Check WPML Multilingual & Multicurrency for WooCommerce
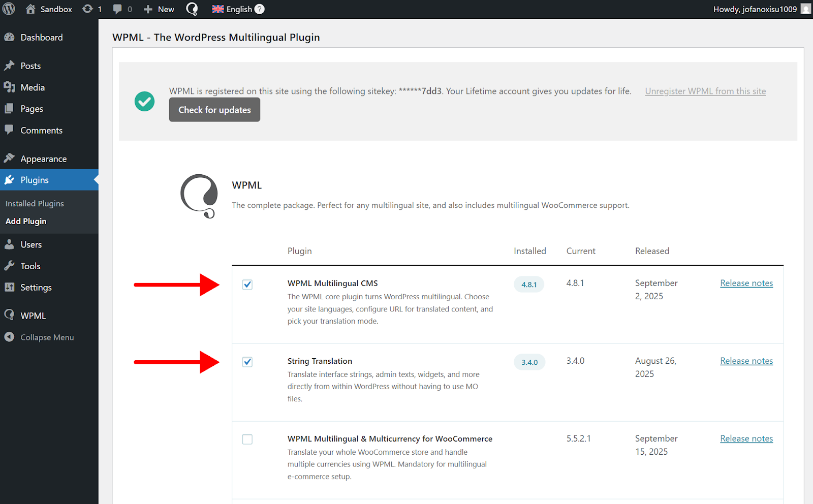This screenshot has width=813, height=504. pos(247,439)
